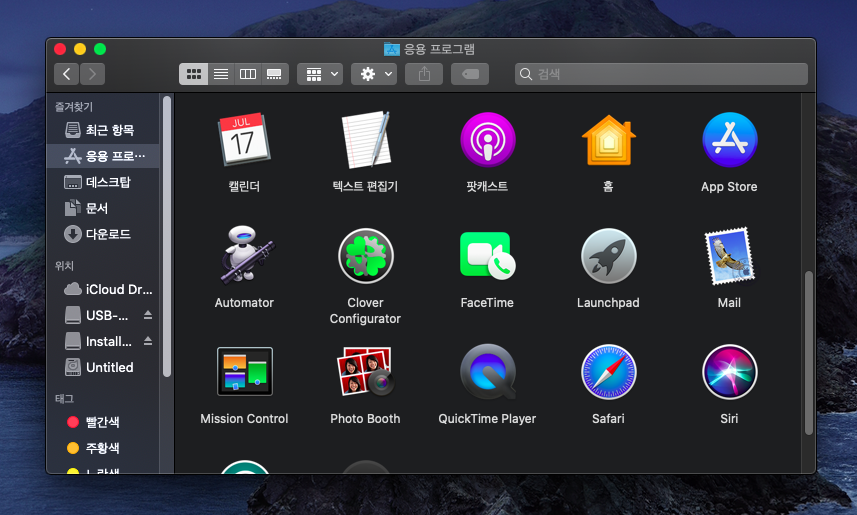
Task: Open the 홈 Home app icon
Action: point(608,141)
